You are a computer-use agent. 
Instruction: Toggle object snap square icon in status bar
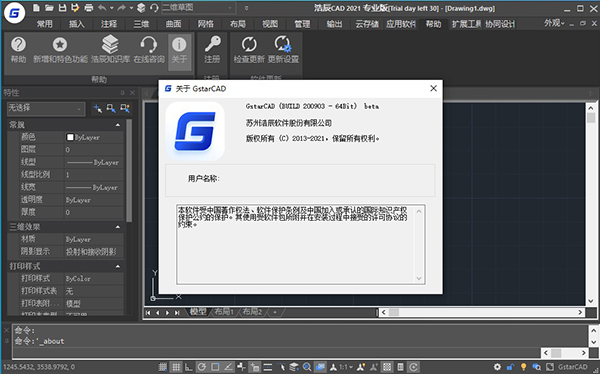point(215,367)
